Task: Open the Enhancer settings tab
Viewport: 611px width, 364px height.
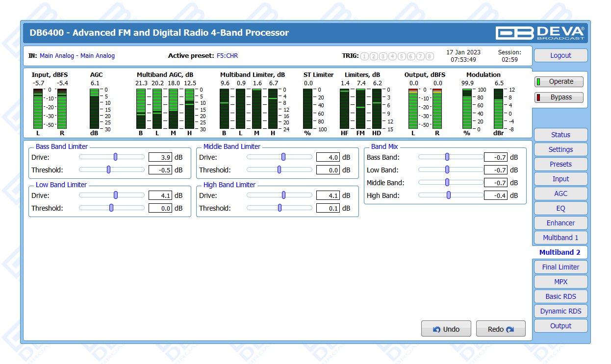Action: click(560, 223)
